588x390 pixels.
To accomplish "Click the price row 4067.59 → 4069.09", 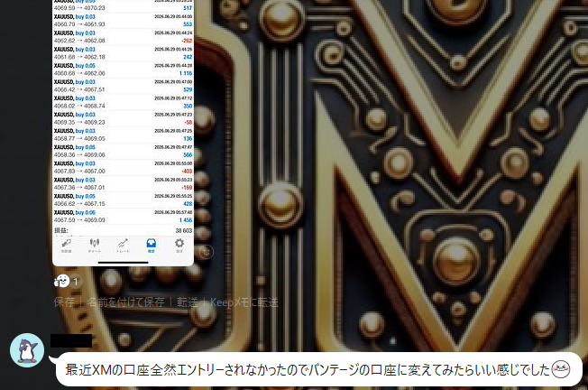I will [79, 220].
